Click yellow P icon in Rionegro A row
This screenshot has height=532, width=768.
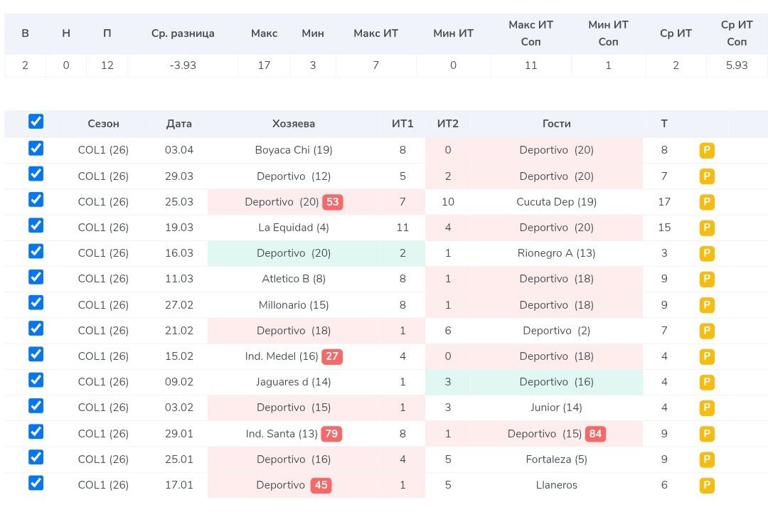707,254
